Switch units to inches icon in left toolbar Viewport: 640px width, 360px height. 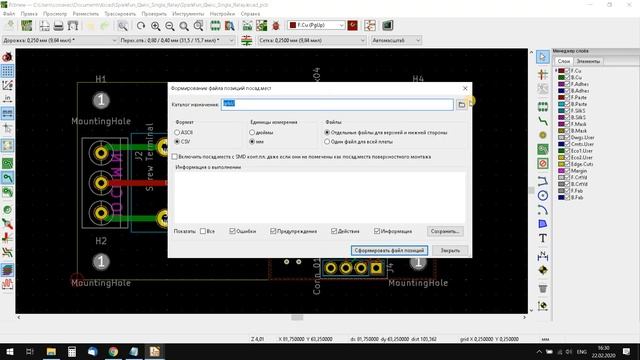click(7, 99)
